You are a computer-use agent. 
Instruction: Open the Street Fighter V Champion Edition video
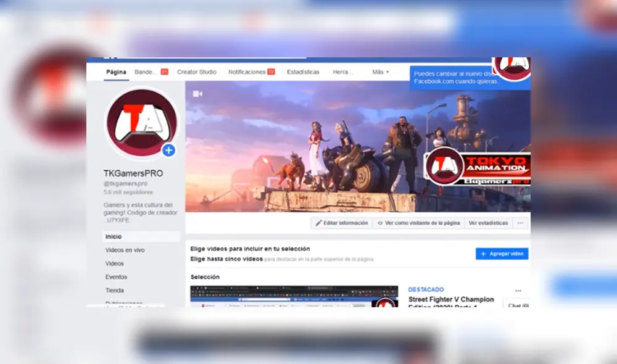451,299
